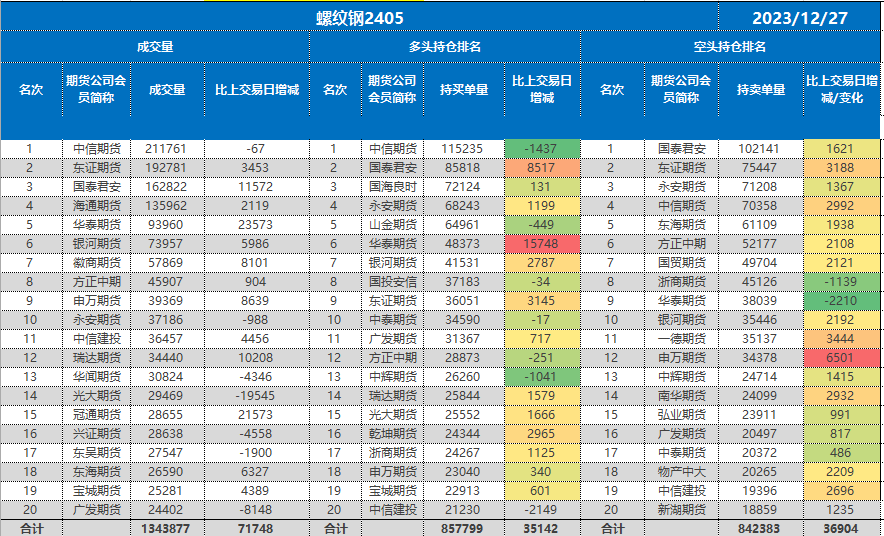Click the 兴证期货 cell
884x536 pixels.
pos(97,434)
